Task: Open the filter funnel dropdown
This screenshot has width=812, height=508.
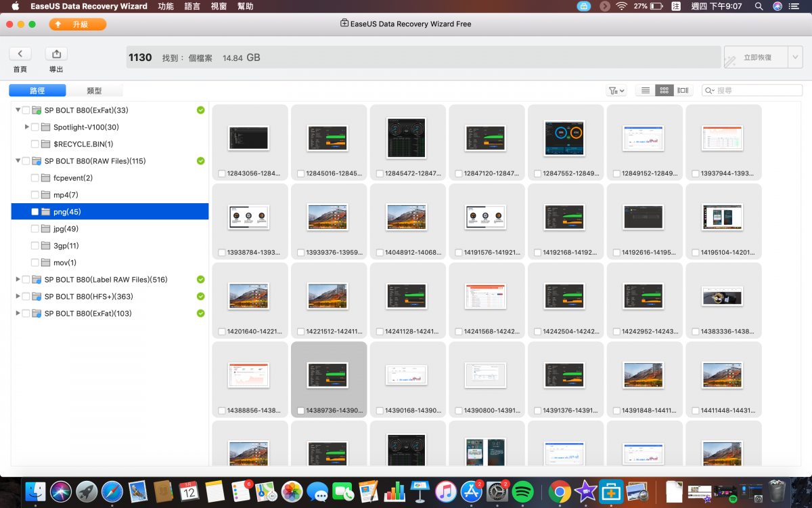Action: [x=616, y=90]
